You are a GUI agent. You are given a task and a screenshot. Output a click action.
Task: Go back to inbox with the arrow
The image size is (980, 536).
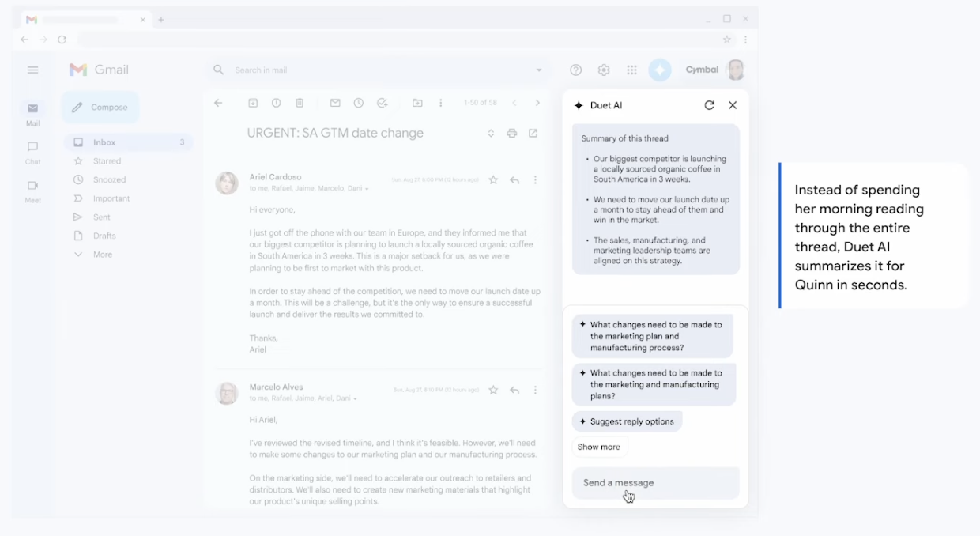tap(219, 103)
